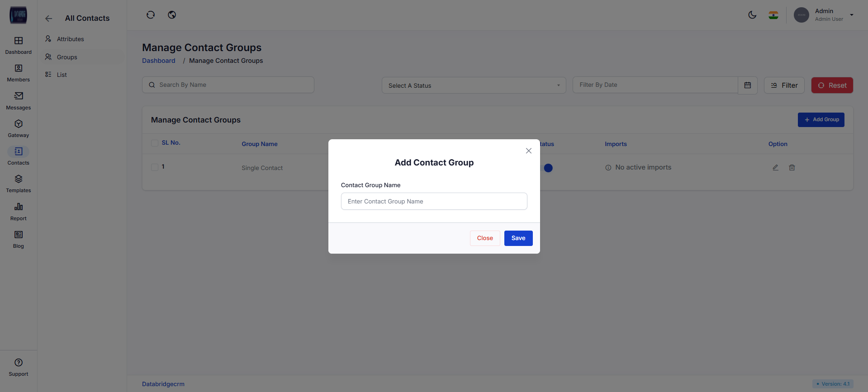Delete Single Contact using trash icon
The image size is (868, 392).
coord(792,168)
